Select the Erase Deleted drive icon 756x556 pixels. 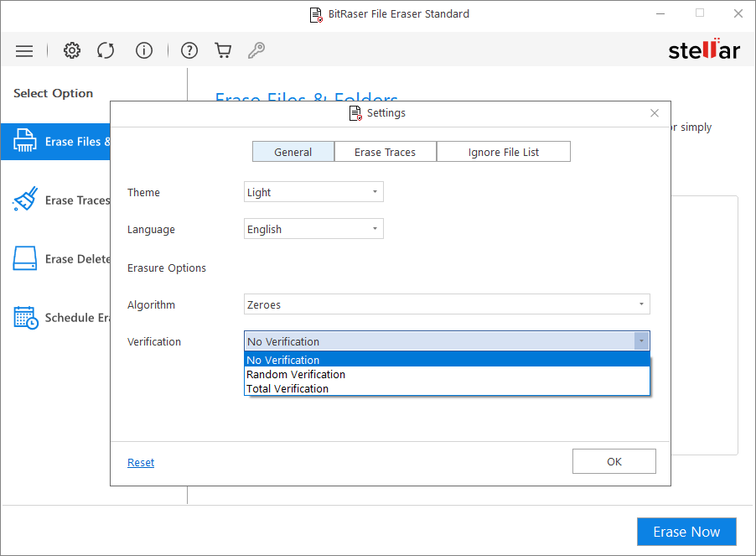(x=24, y=258)
